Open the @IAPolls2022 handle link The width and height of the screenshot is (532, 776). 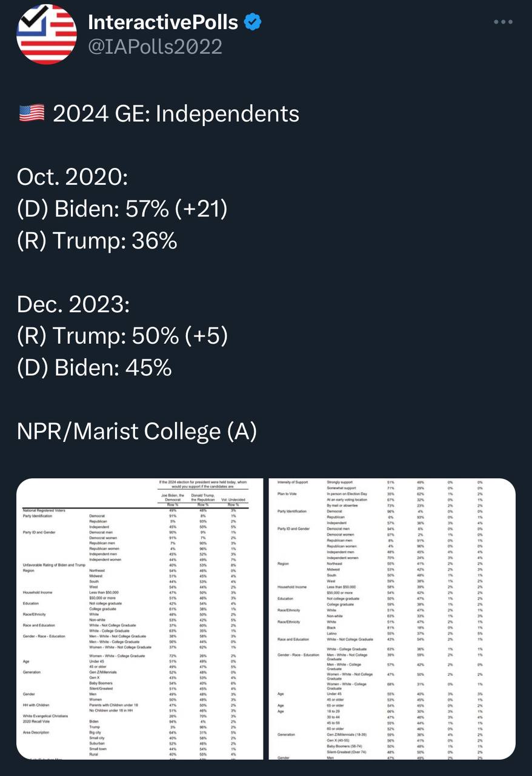click(x=155, y=47)
